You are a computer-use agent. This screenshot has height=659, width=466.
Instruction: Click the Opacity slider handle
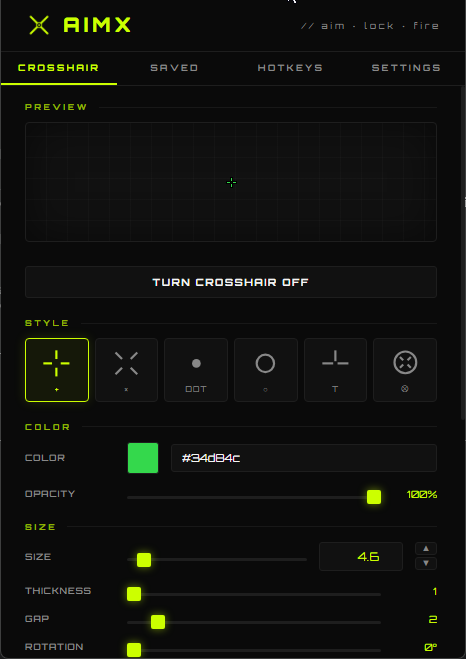coord(374,497)
